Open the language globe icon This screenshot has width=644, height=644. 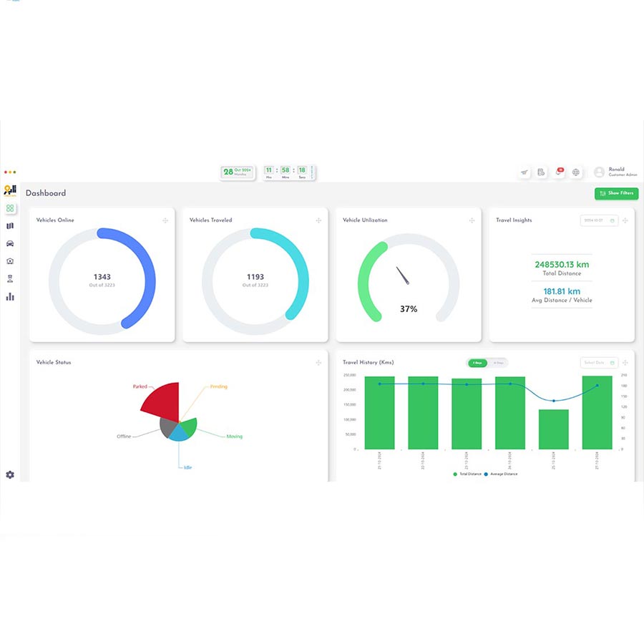point(577,172)
